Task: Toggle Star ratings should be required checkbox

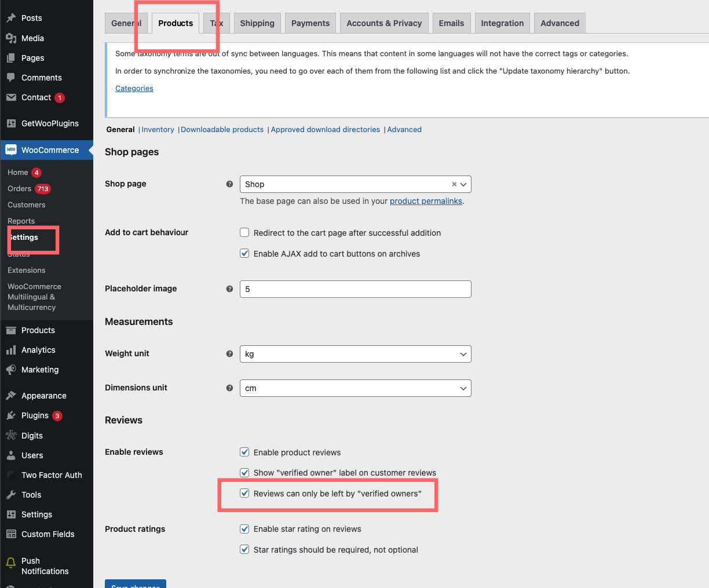Action: point(244,550)
